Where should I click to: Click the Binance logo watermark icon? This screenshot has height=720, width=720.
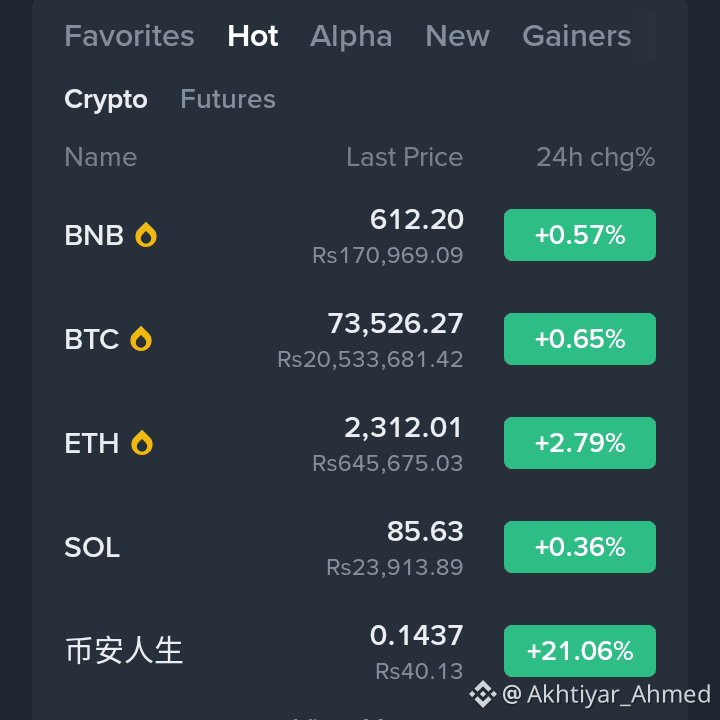(483, 694)
